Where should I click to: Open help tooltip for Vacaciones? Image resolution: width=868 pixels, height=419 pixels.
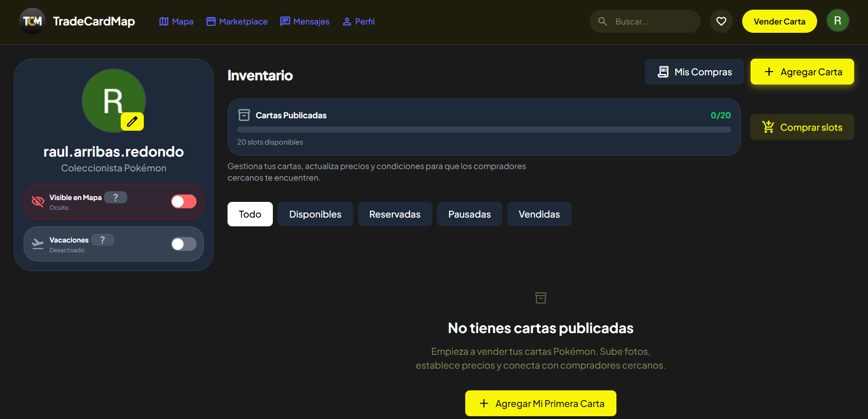pos(103,240)
